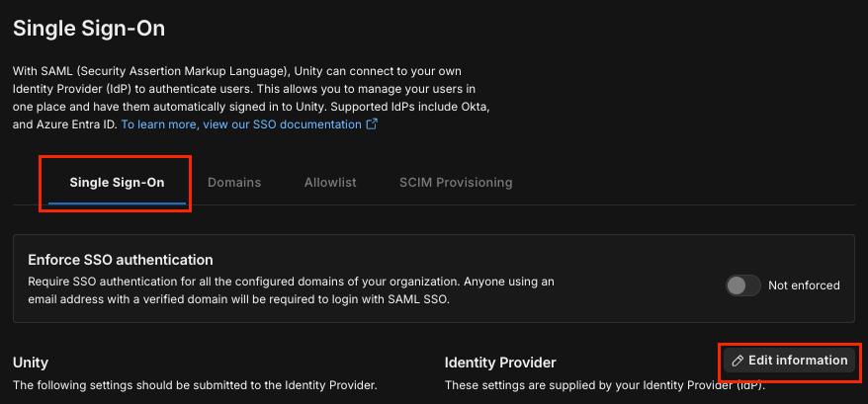Enable the Enforce SSO authentication toggle
The image size is (868, 404).
(x=742, y=285)
